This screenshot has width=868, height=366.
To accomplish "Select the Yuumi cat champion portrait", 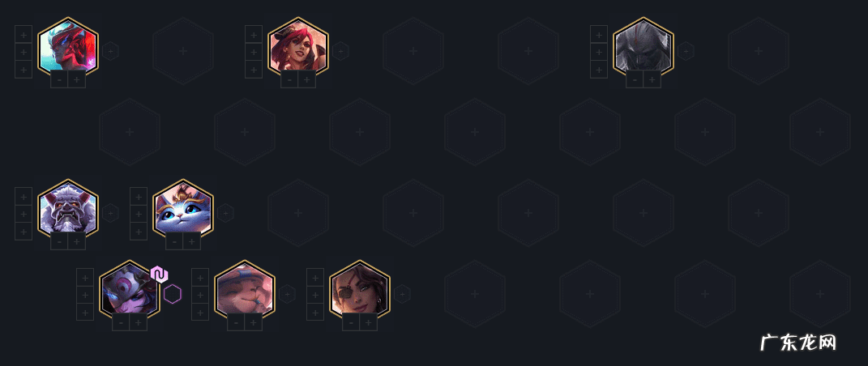I will tap(183, 208).
